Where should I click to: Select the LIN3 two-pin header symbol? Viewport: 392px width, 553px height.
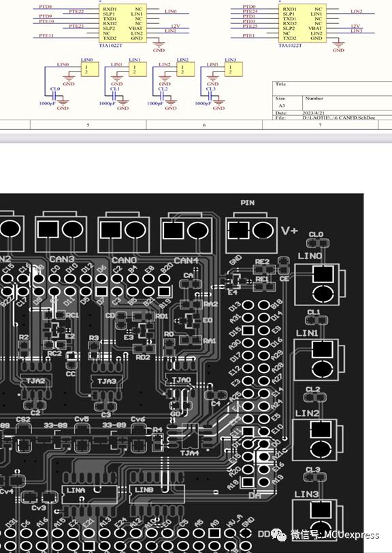point(233,69)
